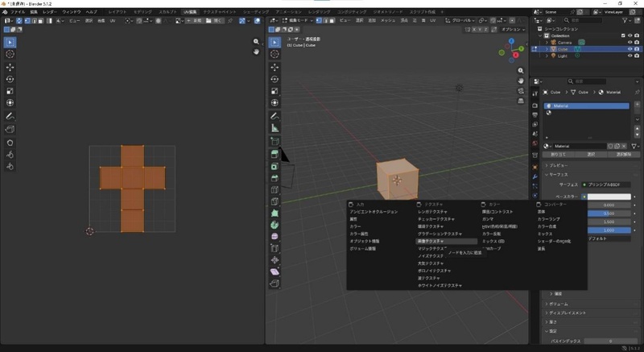The image size is (644, 352).
Task: Select the Rotate tool in the UV editor toolbar
Action: (x=10, y=79)
